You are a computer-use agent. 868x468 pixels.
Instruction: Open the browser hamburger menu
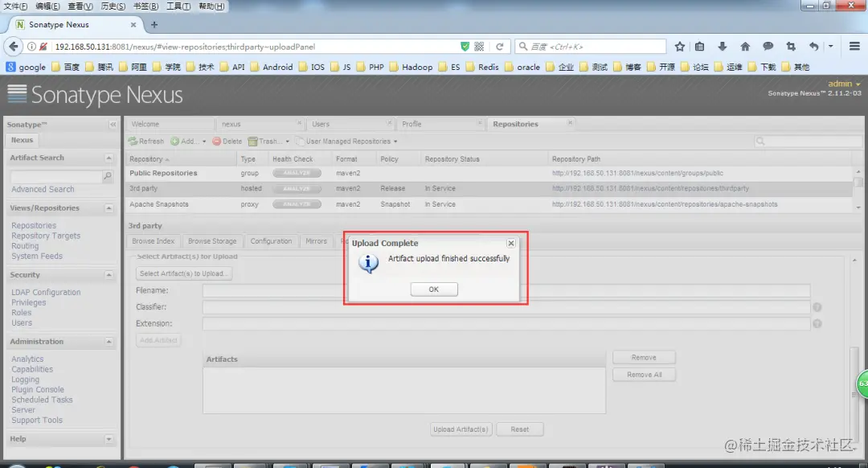click(854, 47)
